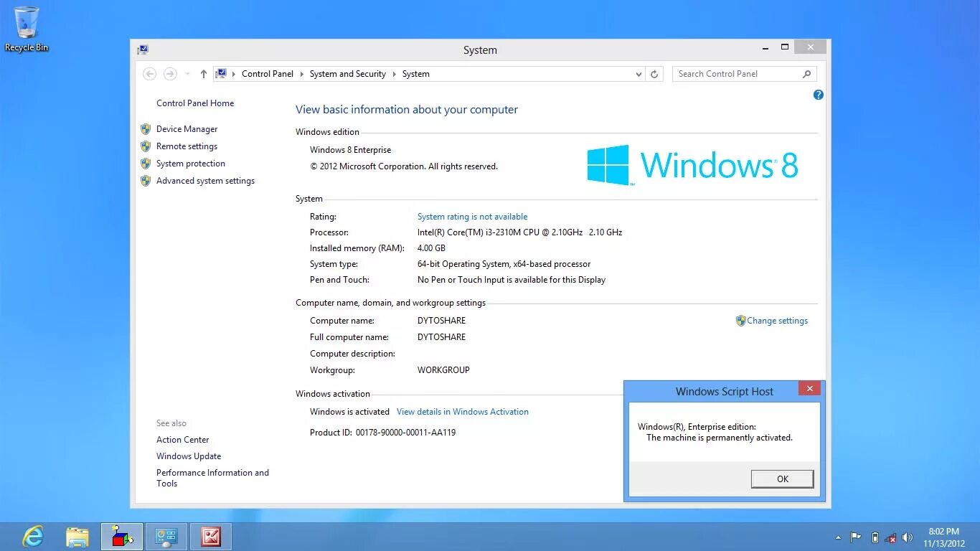Click System breadcrumb segment

pos(416,74)
